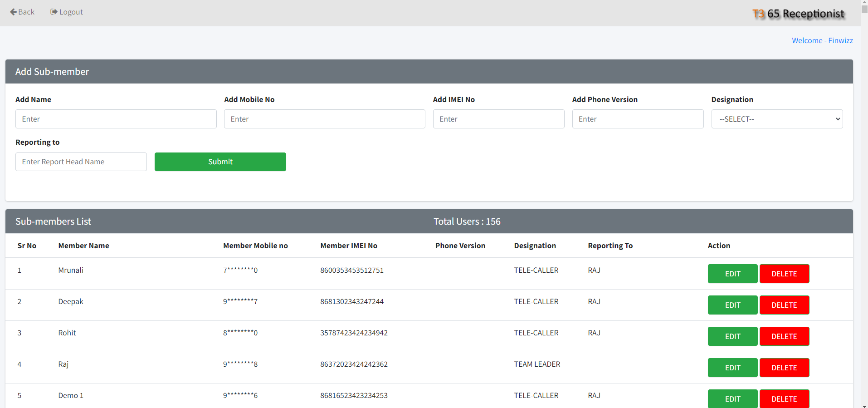Screen dimensions: 868x408
Task: Click the Reporting To column header
Action: (x=610, y=246)
